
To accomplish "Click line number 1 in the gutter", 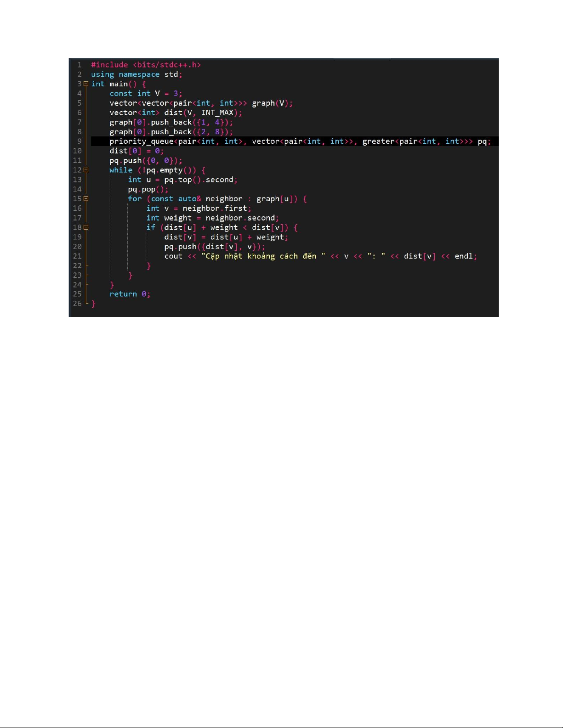I will pyautogui.click(x=80, y=65).
